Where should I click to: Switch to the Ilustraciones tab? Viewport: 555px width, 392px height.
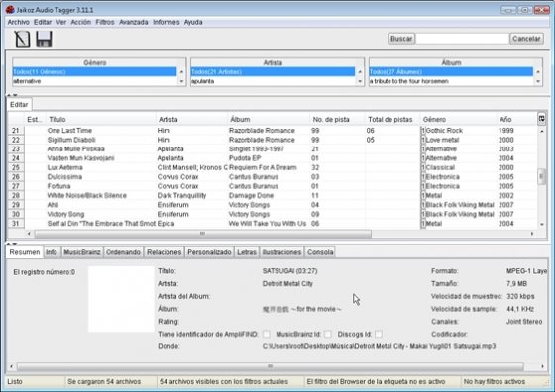click(x=281, y=252)
